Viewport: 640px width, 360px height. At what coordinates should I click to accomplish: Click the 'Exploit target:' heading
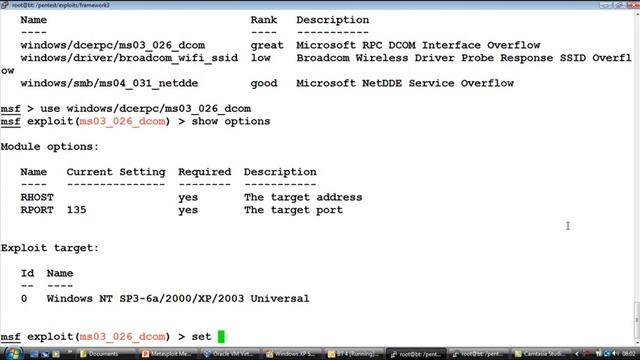(x=50, y=248)
